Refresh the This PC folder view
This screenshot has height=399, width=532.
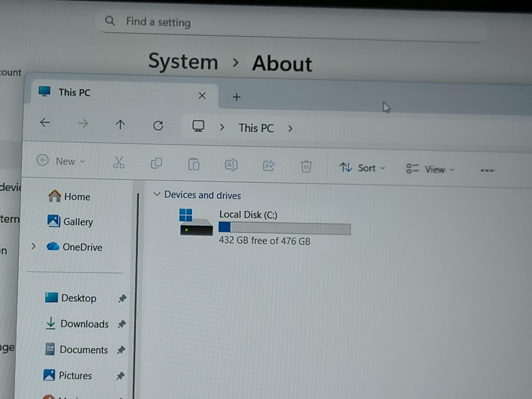(x=158, y=126)
